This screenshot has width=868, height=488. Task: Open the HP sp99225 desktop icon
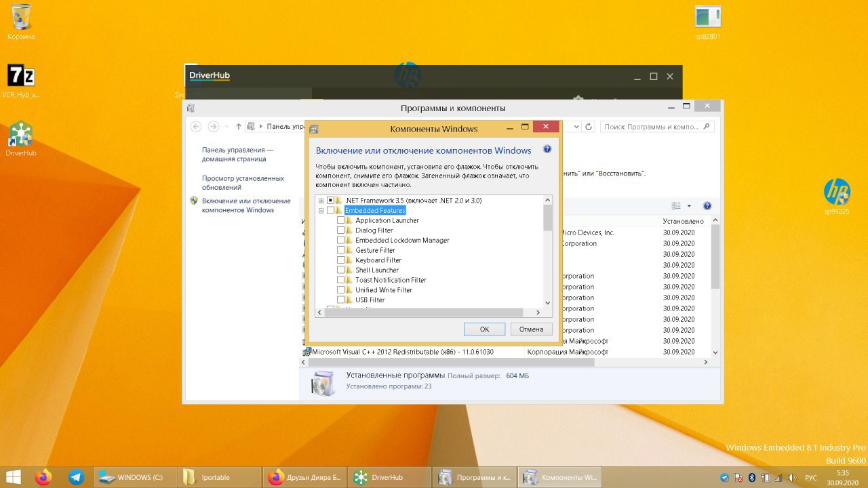tap(837, 197)
